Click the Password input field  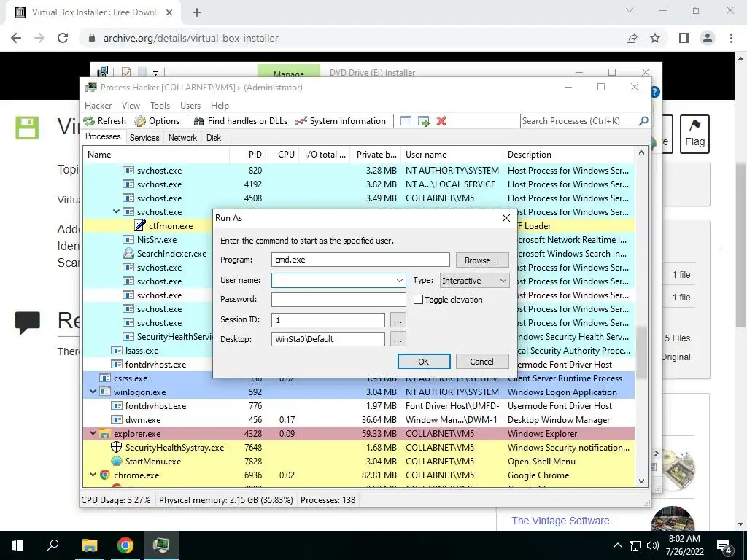tap(338, 300)
